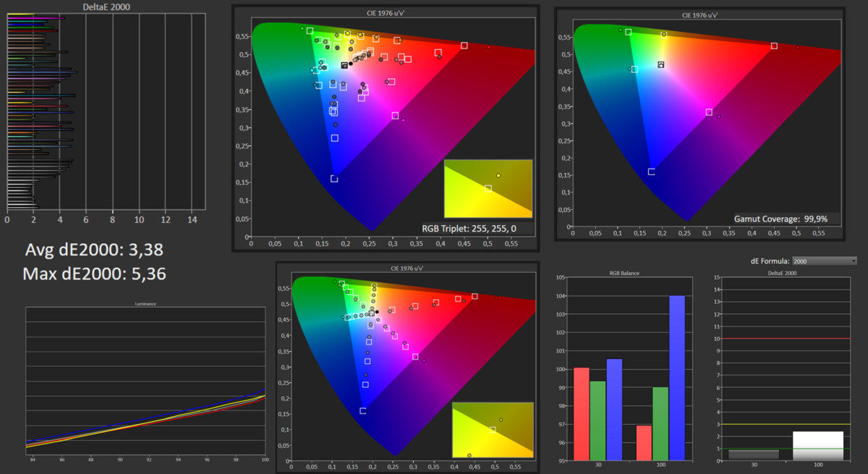The width and height of the screenshot is (868, 474).
Task: Click the magenta target square in gamut chart
Action: point(709,112)
